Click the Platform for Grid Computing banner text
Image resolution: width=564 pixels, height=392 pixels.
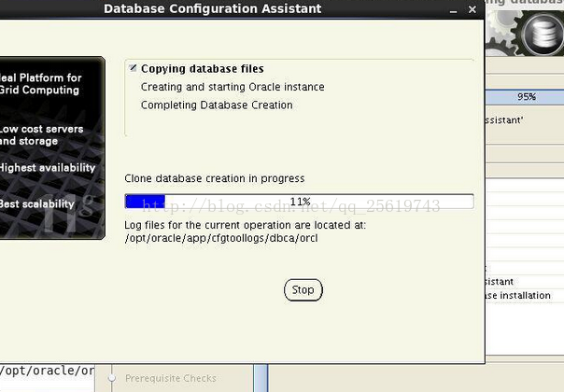tap(40, 84)
